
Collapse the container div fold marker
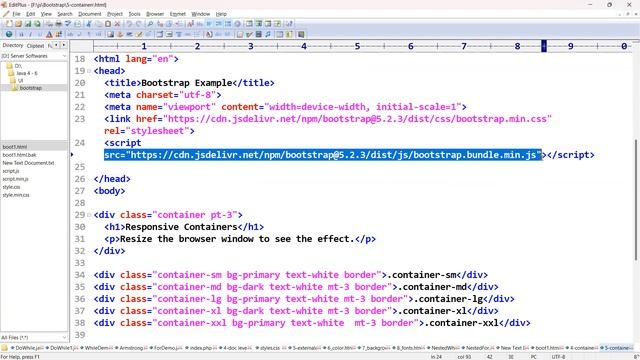click(89, 215)
